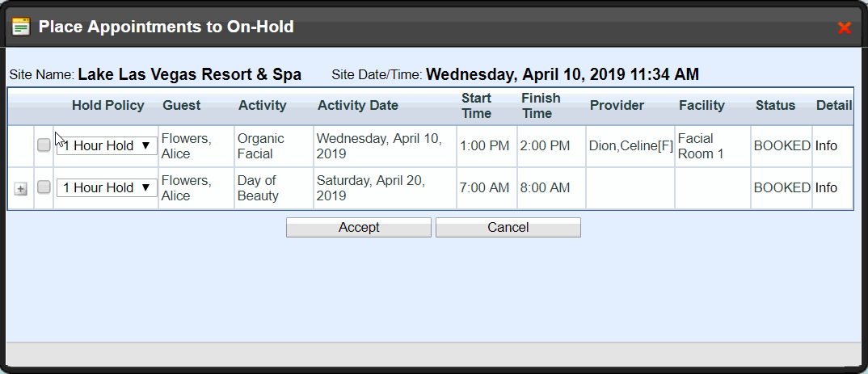Click the Facility column header

click(x=702, y=106)
